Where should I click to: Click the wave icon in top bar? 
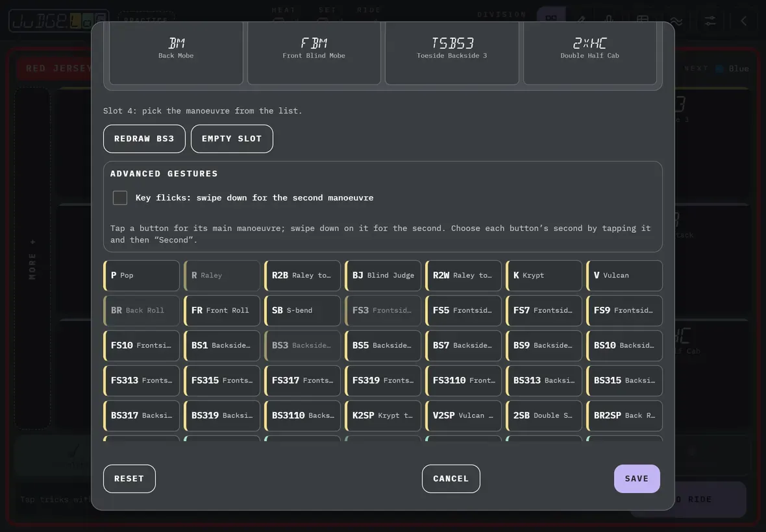coord(676,21)
